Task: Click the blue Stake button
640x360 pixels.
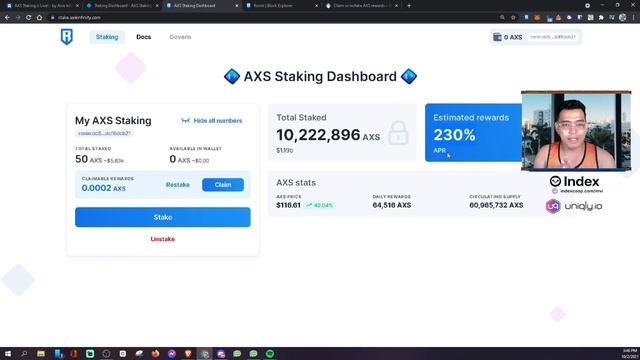Action: point(162,217)
